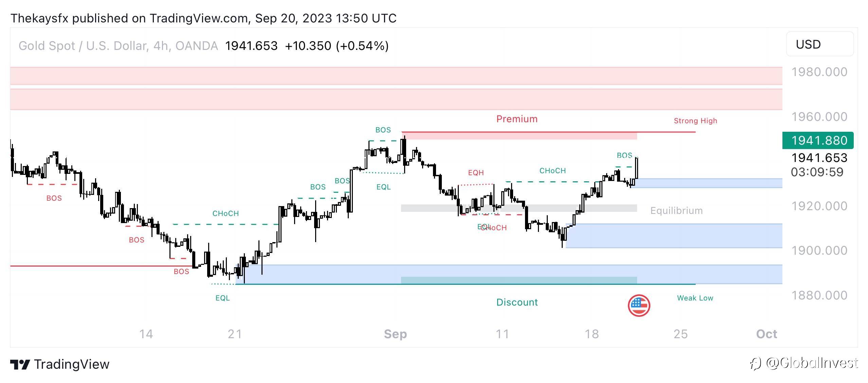Click the 1980.000 price axis level

819,72
